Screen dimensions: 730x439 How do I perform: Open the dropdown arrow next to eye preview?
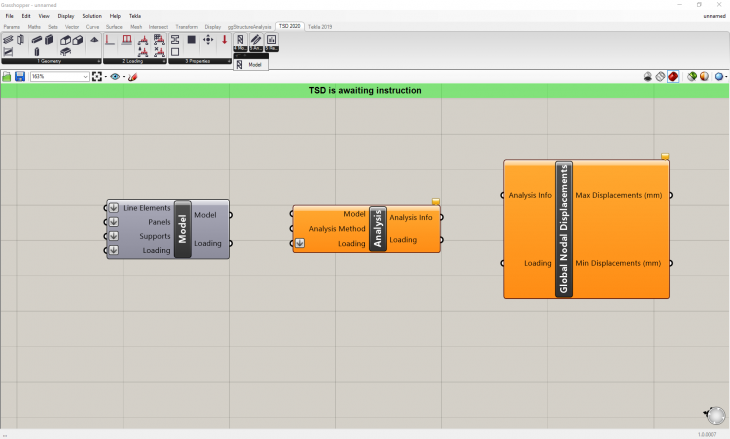click(x=124, y=77)
